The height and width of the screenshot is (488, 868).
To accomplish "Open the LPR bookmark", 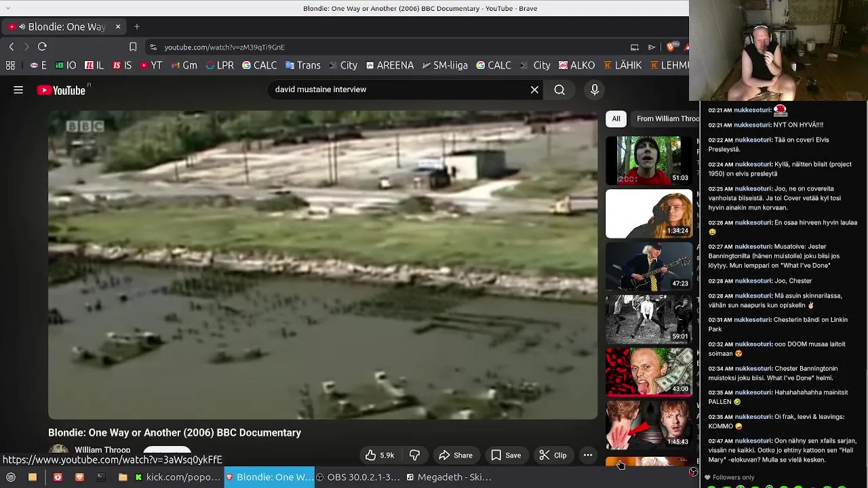I will click(x=219, y=65).
